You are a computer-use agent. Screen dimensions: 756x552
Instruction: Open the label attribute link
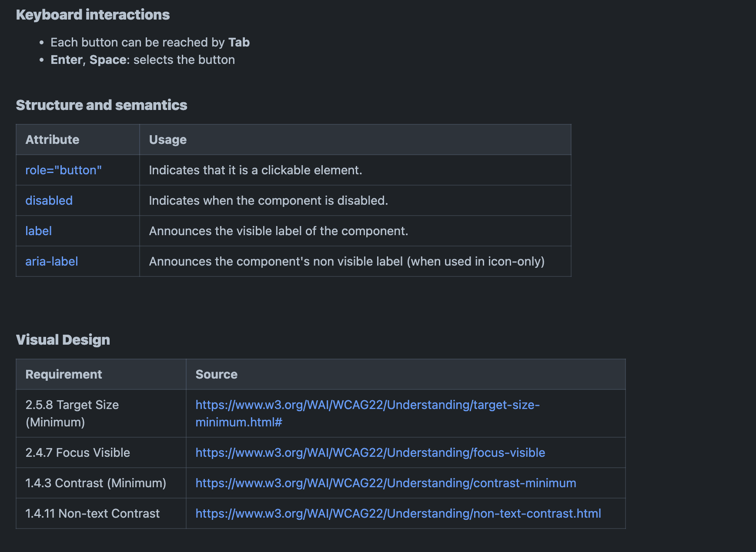(x=38, y=231)
